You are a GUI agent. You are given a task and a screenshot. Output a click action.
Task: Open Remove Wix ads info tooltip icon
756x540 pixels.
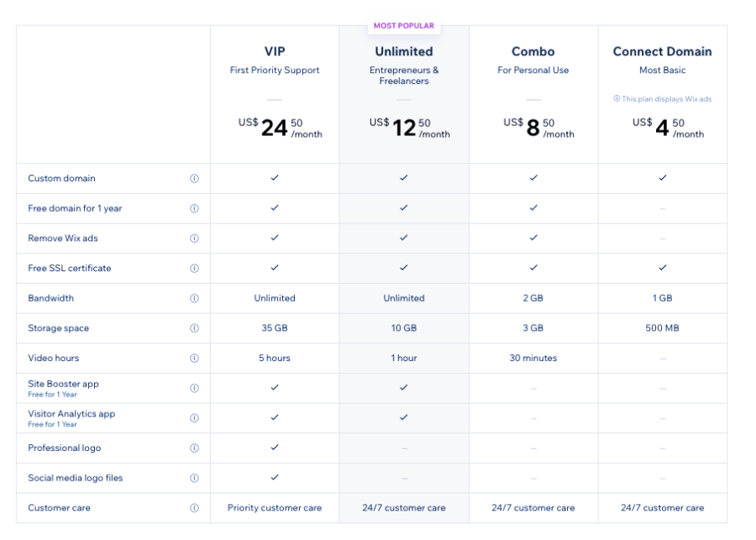[x=194, y=239]
